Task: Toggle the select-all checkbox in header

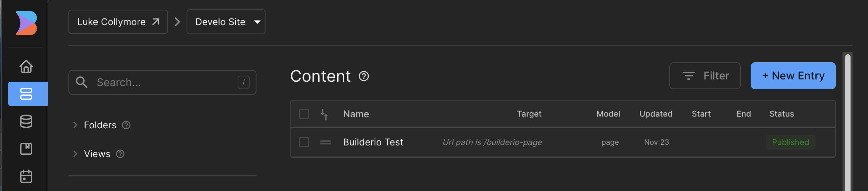Action: click(x=304, y=114)
